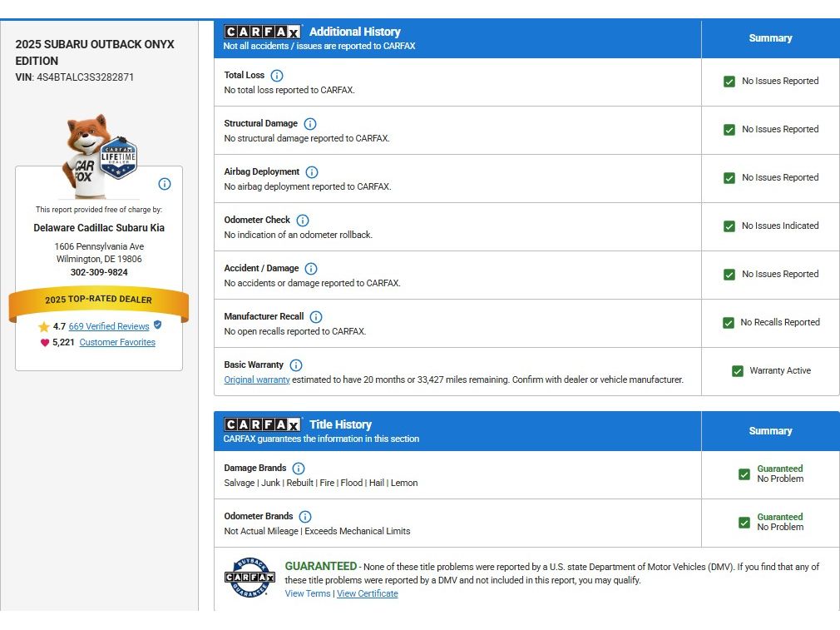Open the Odometer Check info icon
The width and height of the screenshot is (840, 630).
pos(303,221)
